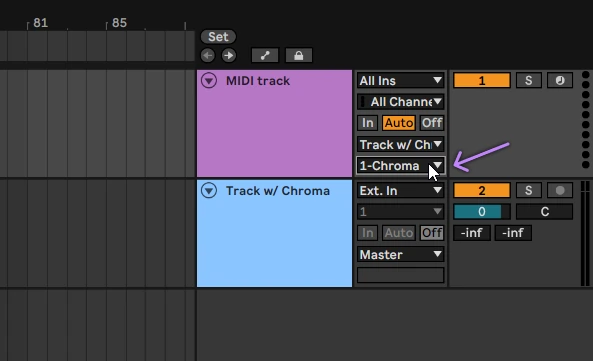Select the Track w/ Chroma title header

pyautogui.click(x=278, y=191)
